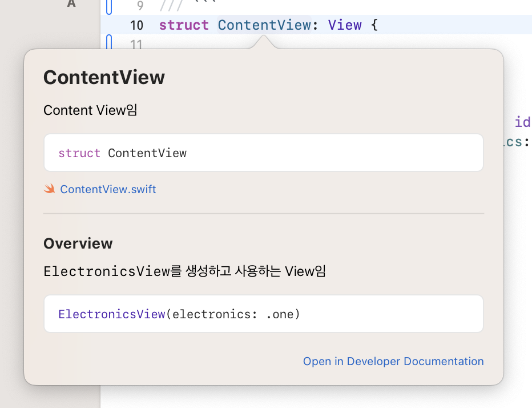Click the 'ElectronicsView를 생성하고 사용하는 View임' description
Image resolution: width=532 pixels, height=408 pixels.
[x=184, y=271]
